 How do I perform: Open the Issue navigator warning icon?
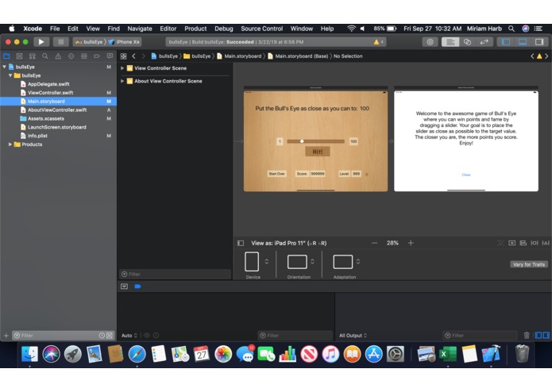coord(58,56)
